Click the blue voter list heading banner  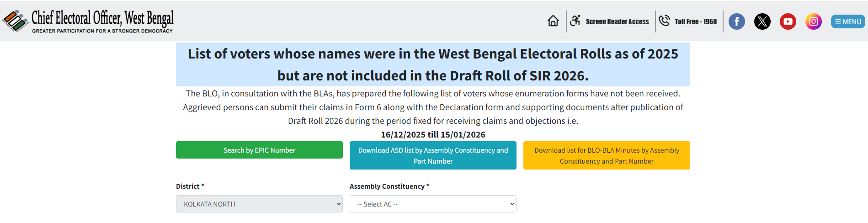(x=433, y=64)
